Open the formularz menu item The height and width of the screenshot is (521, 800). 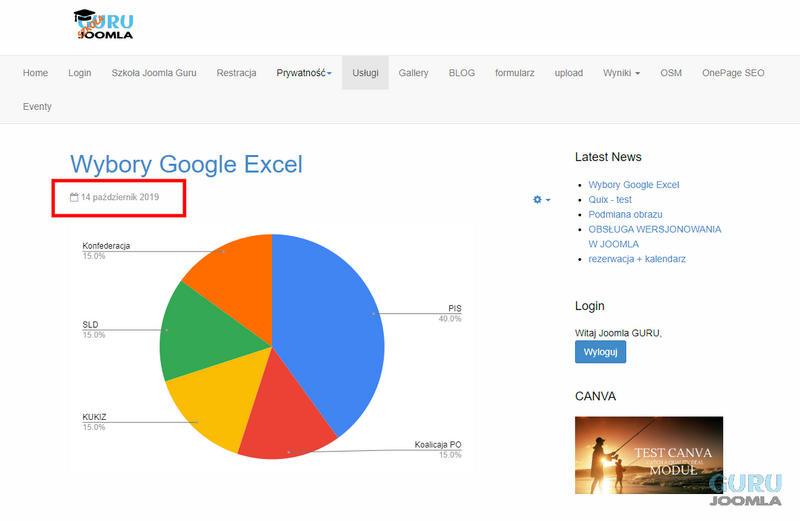point(515,73)
